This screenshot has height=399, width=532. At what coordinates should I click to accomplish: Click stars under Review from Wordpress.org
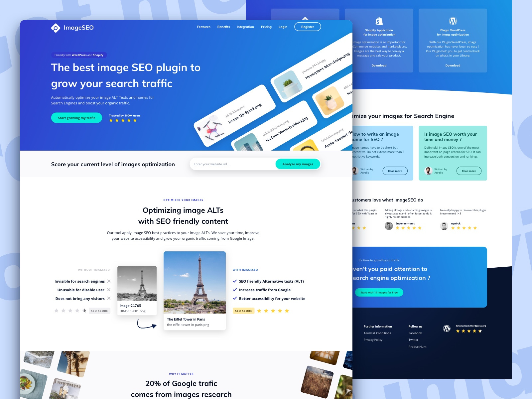click(x=469, y=331)
